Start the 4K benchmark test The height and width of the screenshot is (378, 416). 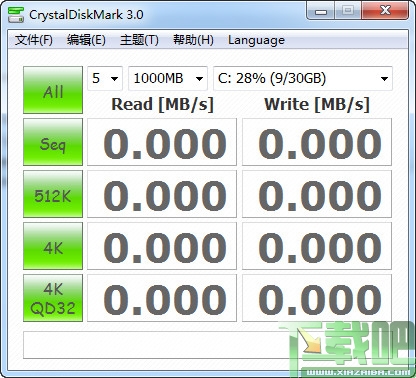[x=53, y=246]
